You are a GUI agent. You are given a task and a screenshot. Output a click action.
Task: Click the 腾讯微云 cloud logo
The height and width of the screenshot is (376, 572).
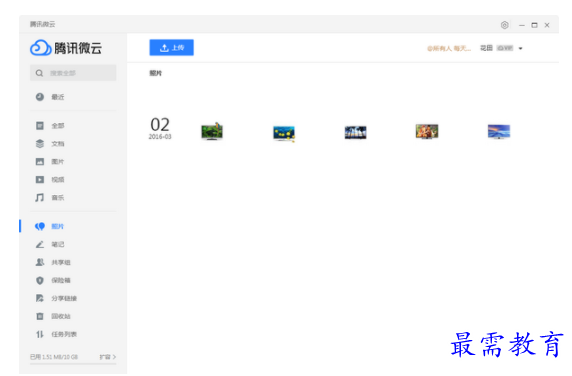coord(66,48)
